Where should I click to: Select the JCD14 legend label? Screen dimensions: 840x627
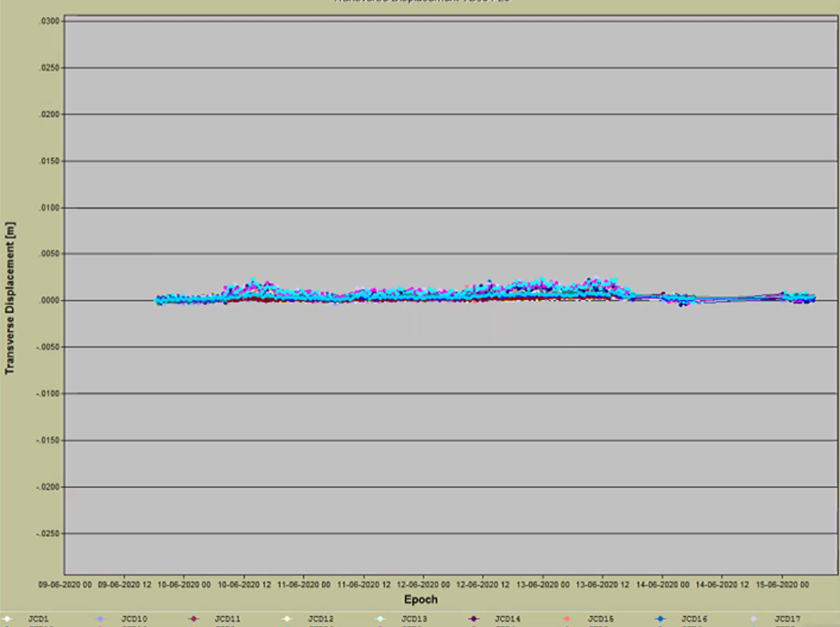[508, 619]
